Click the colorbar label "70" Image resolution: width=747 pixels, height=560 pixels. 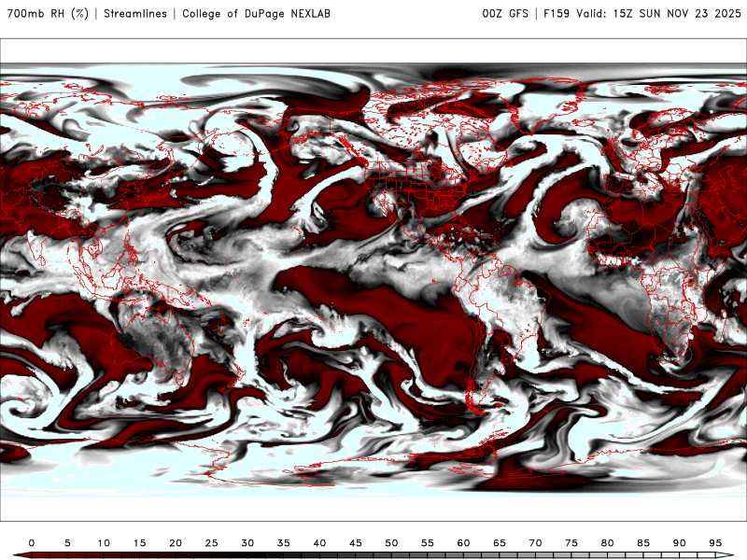click(x=535, y=543)
